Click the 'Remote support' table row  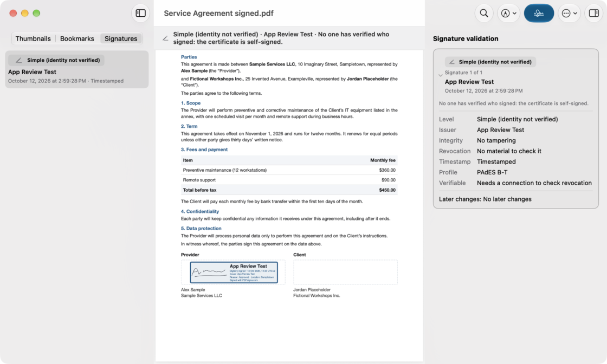(289, 180)
